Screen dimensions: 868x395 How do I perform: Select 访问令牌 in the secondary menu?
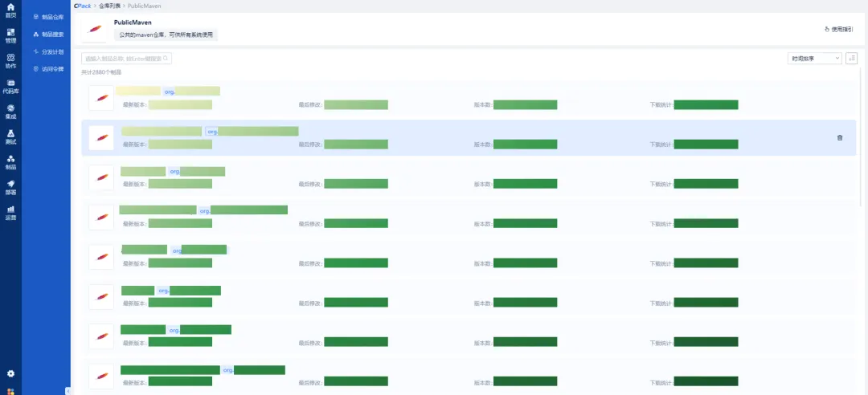[49, 69]
